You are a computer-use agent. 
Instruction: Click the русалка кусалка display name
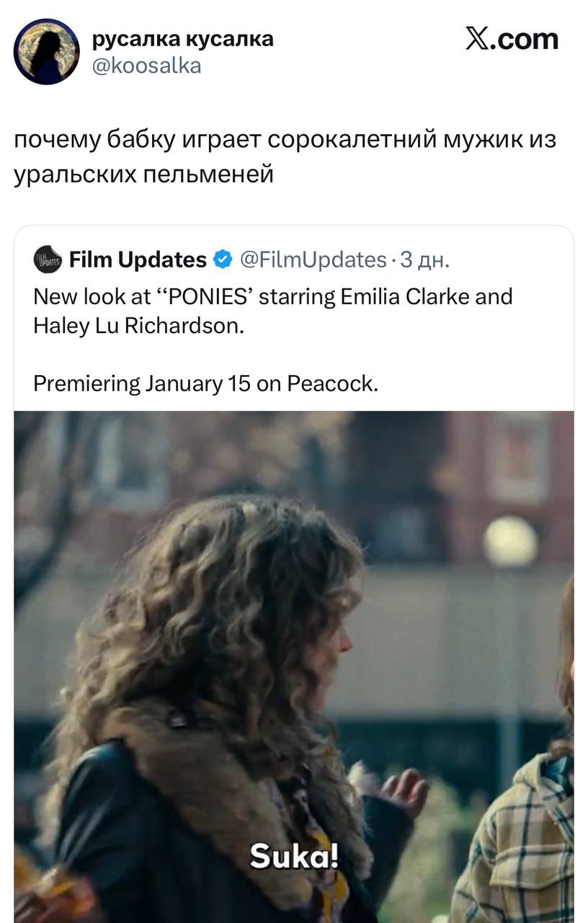click(x=183, y=38)
